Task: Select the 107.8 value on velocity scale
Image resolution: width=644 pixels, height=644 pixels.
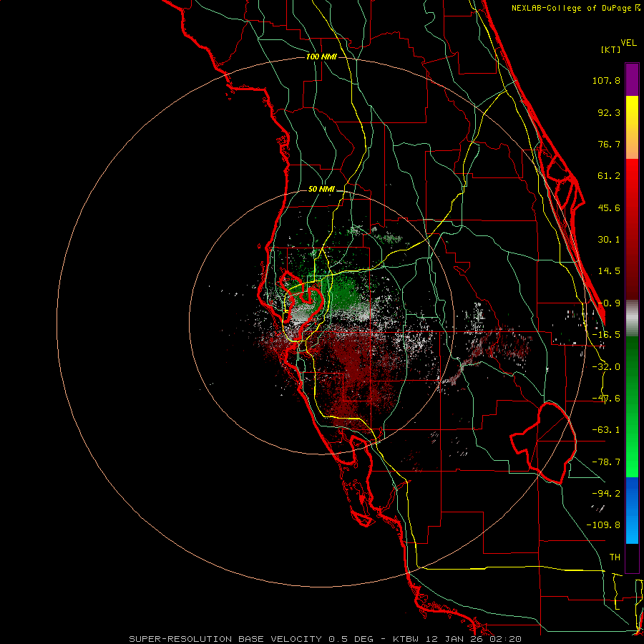Action: pos(606,80)
